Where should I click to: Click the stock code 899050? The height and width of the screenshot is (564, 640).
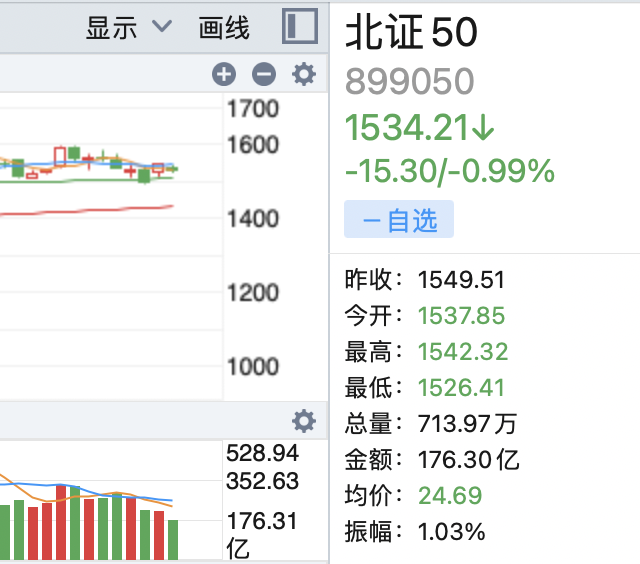[410, 82]
